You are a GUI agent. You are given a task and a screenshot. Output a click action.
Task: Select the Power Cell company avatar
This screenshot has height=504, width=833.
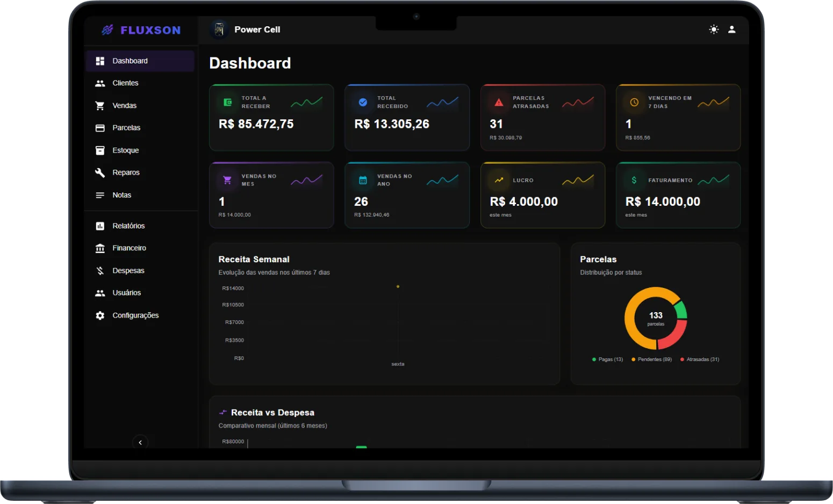[219, 30]
